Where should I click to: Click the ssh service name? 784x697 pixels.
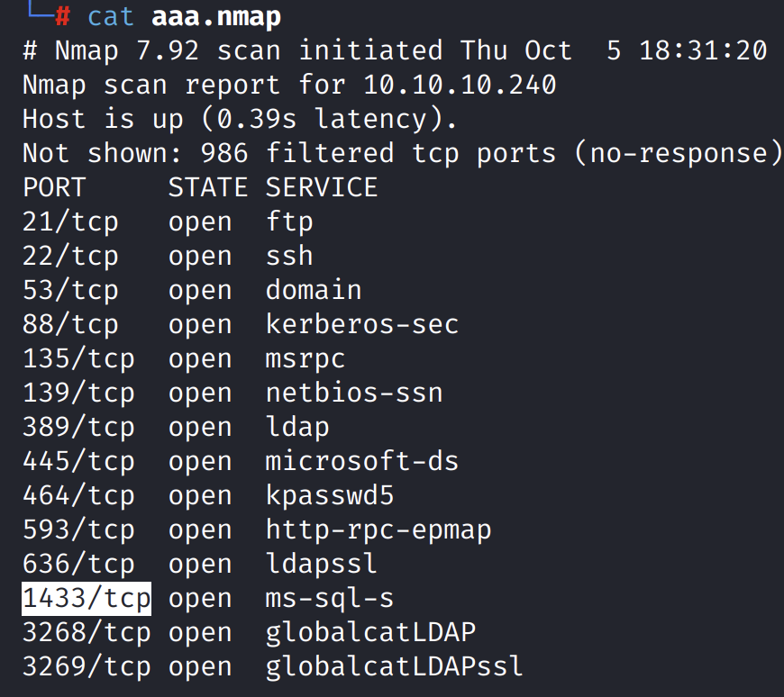click(289, 257)
